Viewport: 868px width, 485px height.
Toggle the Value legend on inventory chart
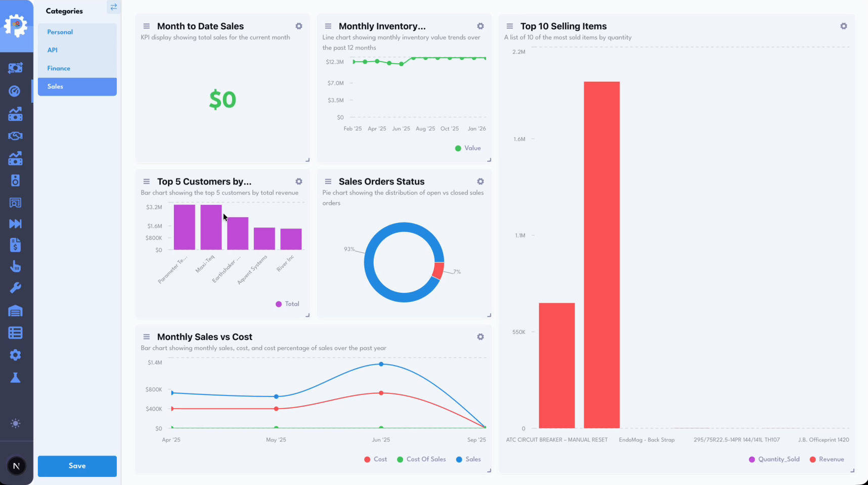467,148
